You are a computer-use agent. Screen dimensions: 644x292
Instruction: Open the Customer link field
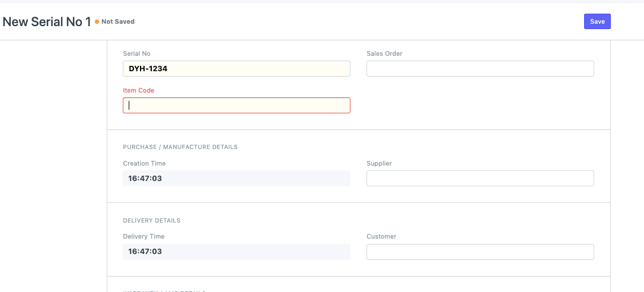click(x=480, y=252)
